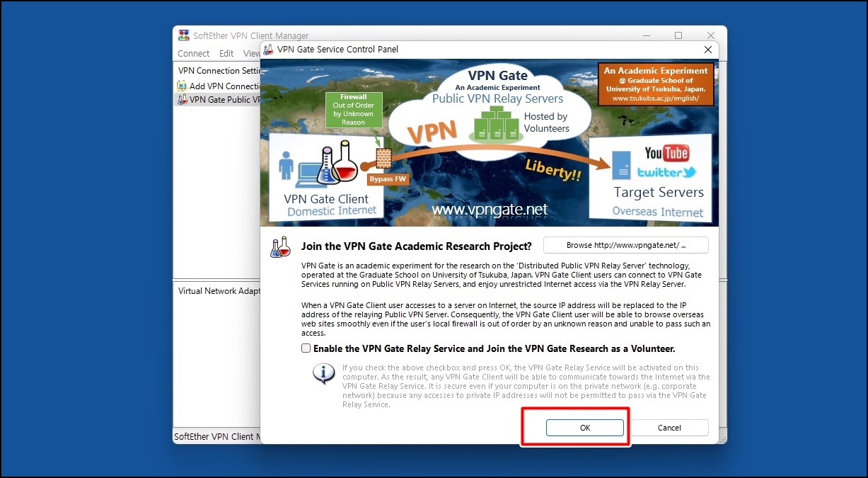
Task: Click the YouTube logo in banner
Action: coord(666,153)
